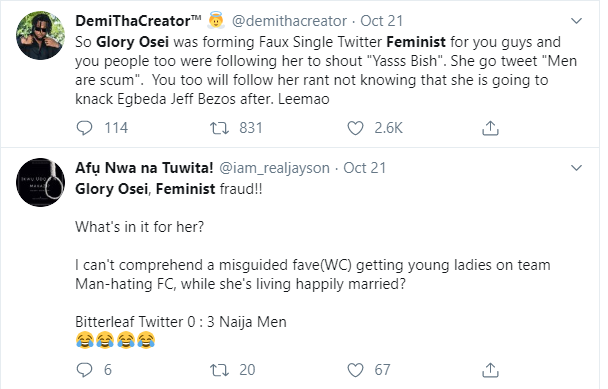Open the Oct 21 timestamp on second tweet
The image size is (608, 389).
click(x=364, y=168)
